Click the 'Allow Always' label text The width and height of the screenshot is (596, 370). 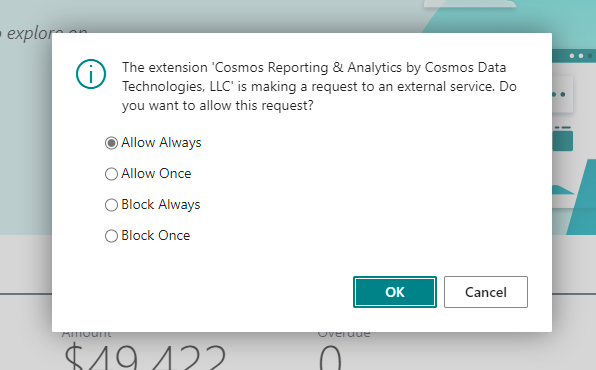pyautogui.click(x=161, y=143)
